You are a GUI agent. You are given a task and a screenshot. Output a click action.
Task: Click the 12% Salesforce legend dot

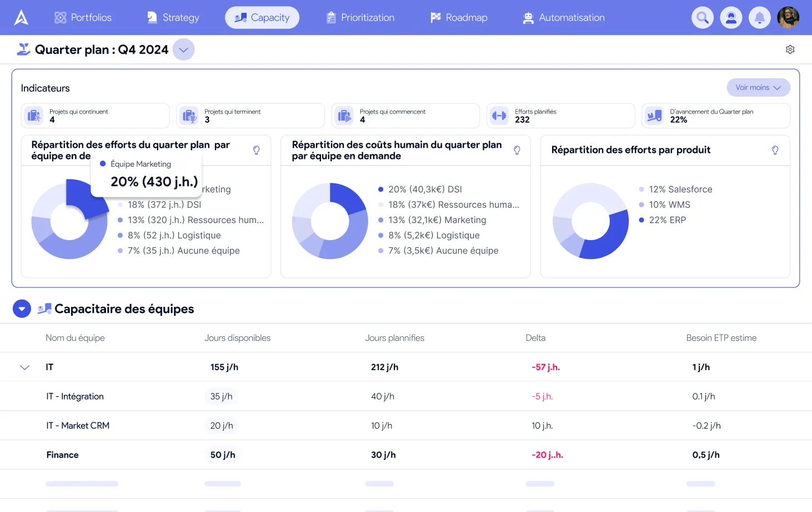click(641, 190)
